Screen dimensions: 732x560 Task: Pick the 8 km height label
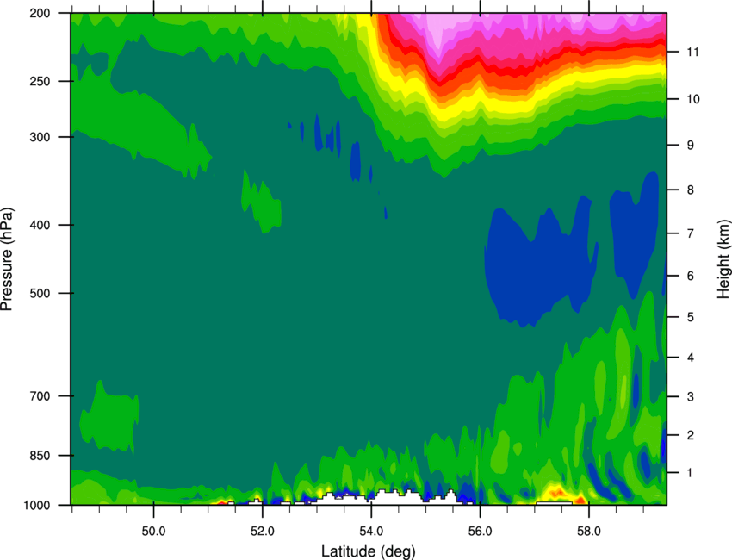click(690, 190)
